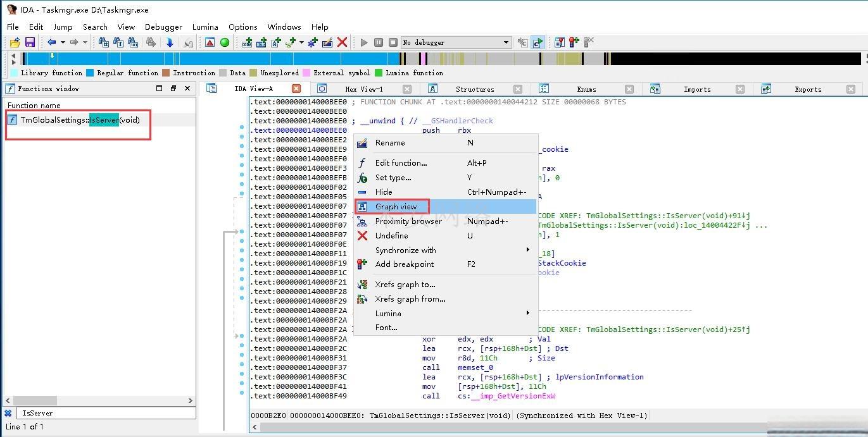Click the green circle status indicator
The image size is (868, 437).
tap(224, 42)
